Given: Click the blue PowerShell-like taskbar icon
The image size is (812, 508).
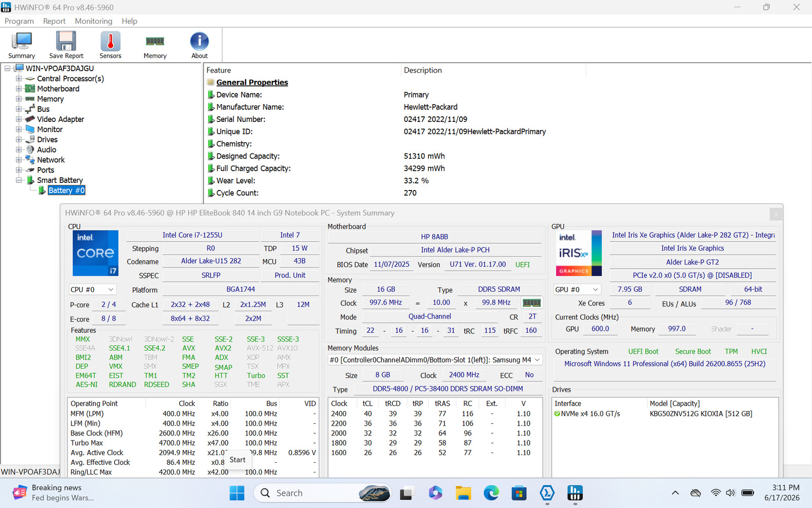Looking at the screenshot, I should (x=547, y=493).
